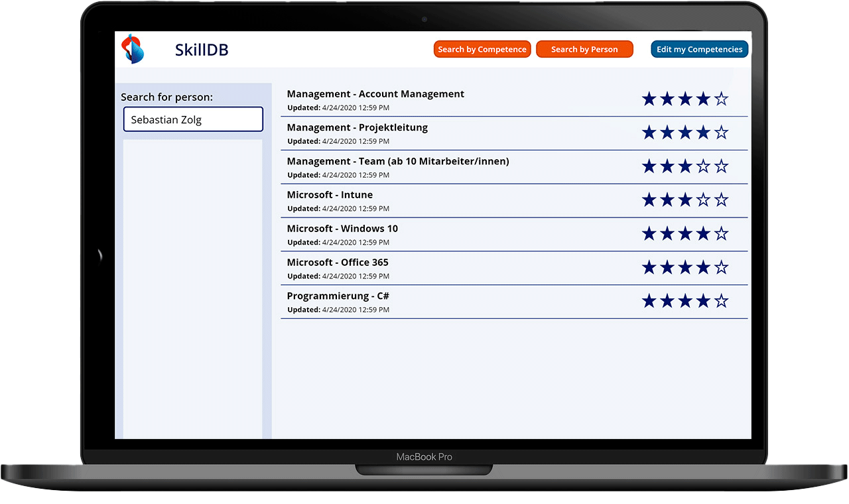This screenshot has height=504, width=849.
Task: Click Updated timestamp under Account Management
Action: pos(338,107)
